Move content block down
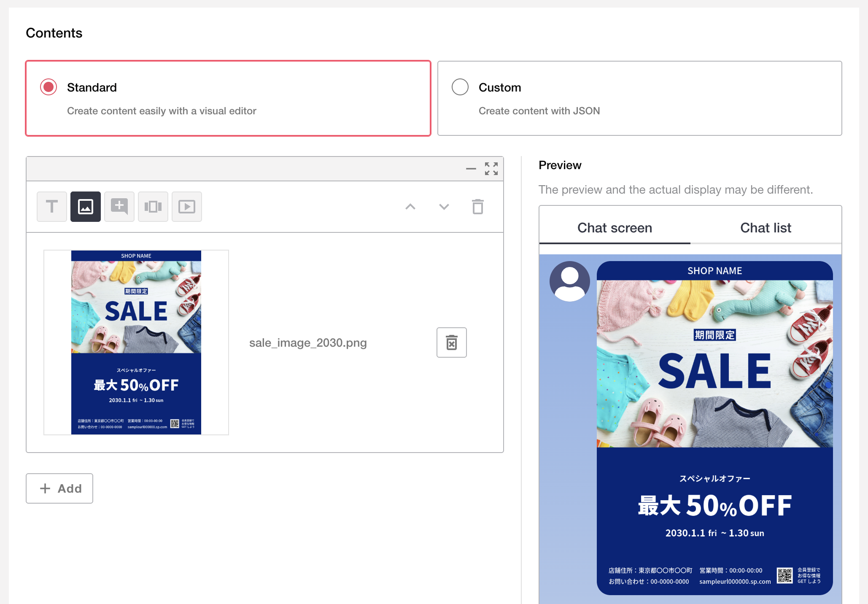 click(444, 207)
